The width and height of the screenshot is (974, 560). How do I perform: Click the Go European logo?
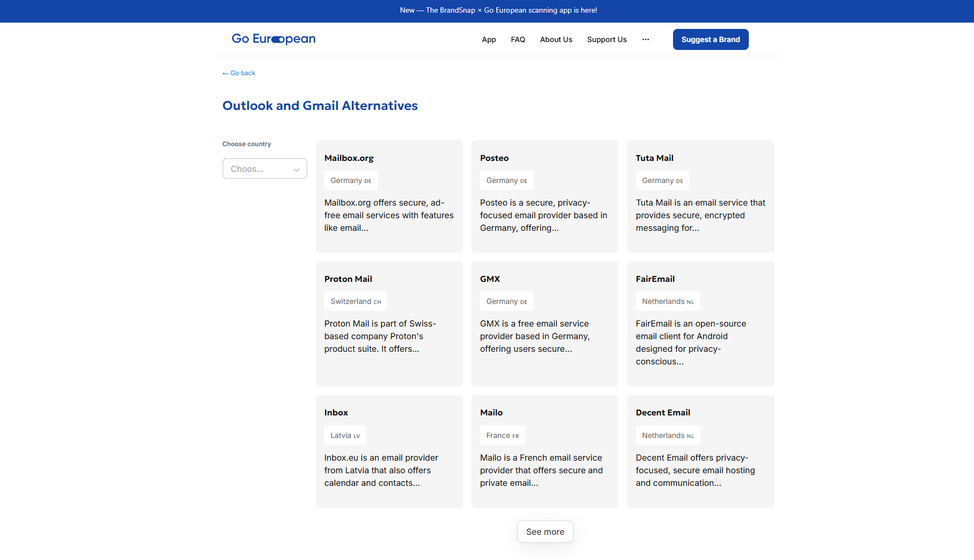point(274,39)
